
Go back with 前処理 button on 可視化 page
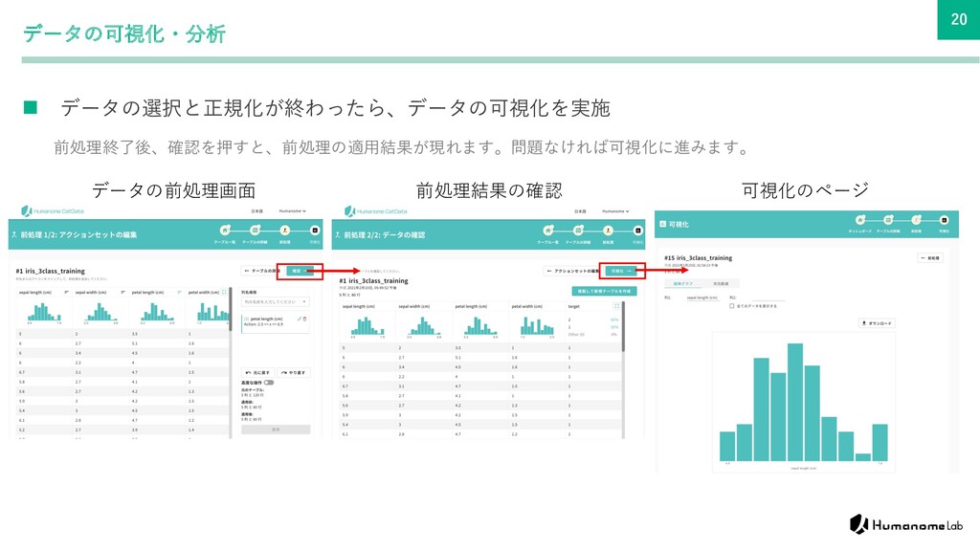click(x=930, y=257)
